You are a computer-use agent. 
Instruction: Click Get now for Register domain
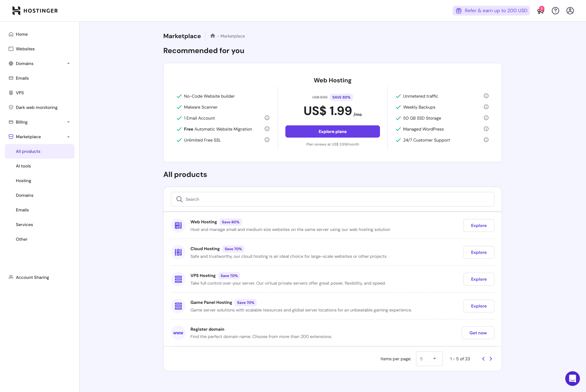478,333
